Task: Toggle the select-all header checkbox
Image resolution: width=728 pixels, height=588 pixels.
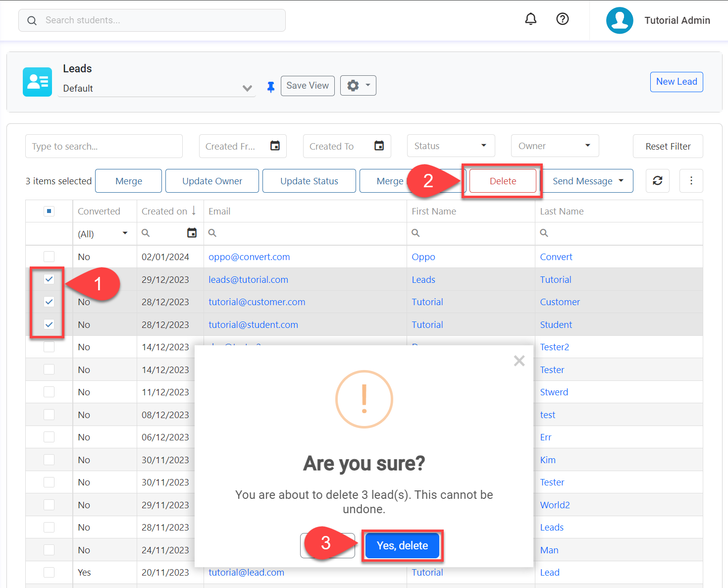Action: pos(49,212)
